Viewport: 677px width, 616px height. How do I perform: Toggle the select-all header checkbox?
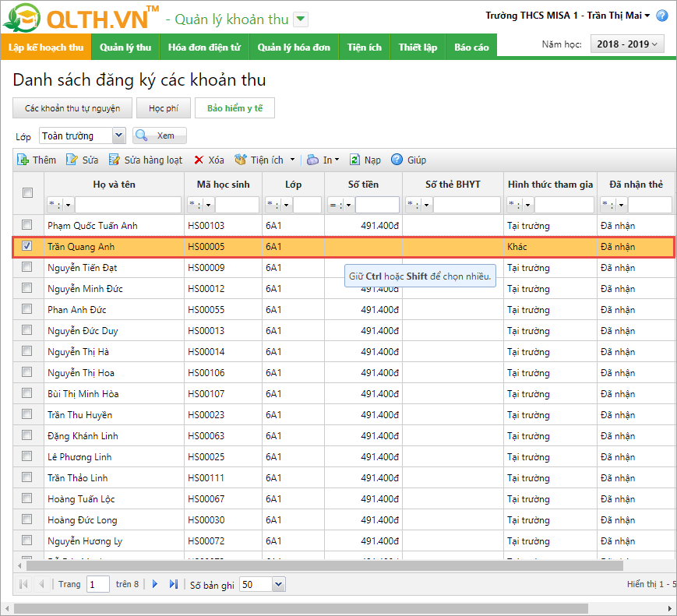[x=27, y=193]
